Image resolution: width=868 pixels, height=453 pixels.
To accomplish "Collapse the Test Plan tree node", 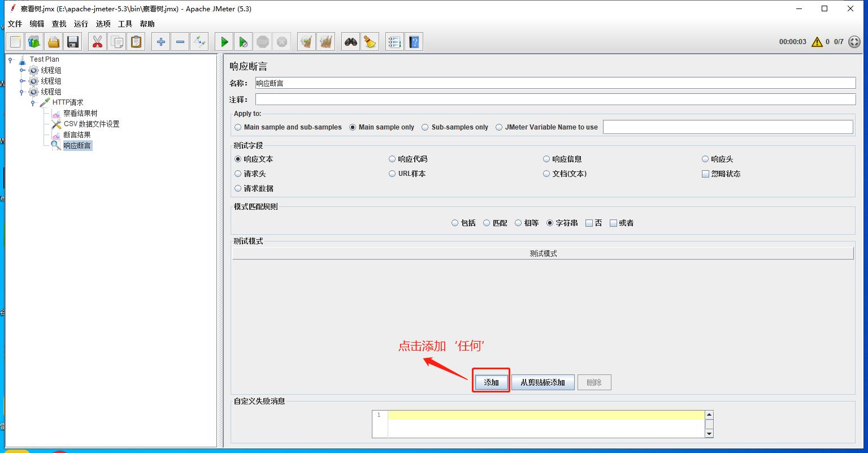I will 11,59.
